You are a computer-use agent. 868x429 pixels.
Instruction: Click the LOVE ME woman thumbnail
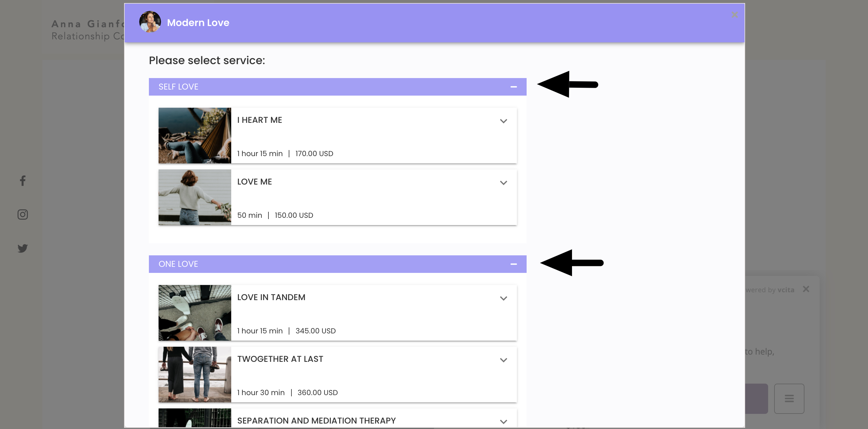pos(195,197)
